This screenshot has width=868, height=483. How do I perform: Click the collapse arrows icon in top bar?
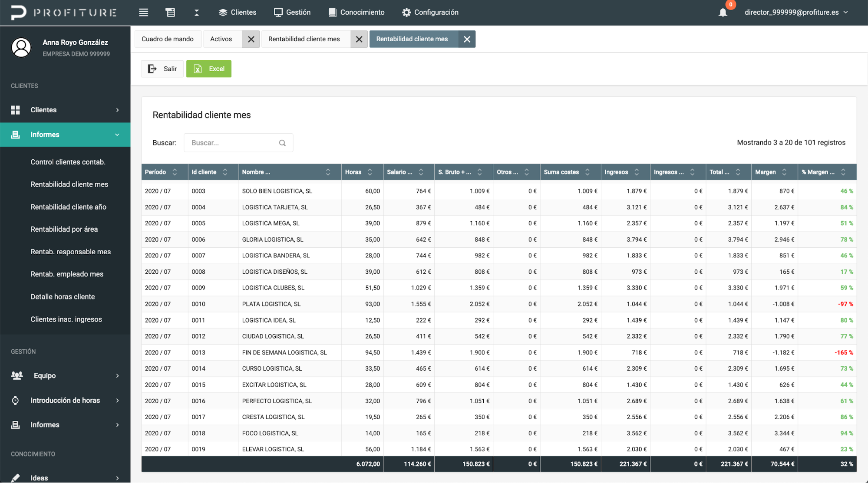pyautogui.click(x=197, y=12)
